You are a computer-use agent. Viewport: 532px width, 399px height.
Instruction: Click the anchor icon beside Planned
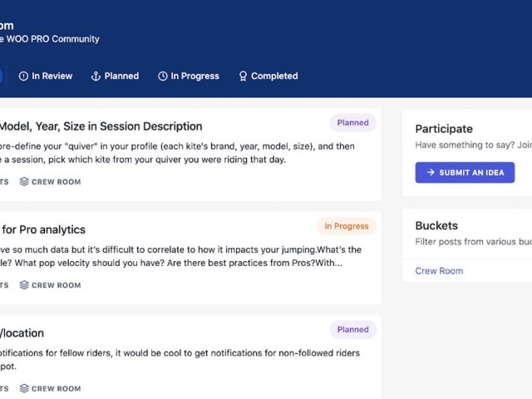coord(96,76)
